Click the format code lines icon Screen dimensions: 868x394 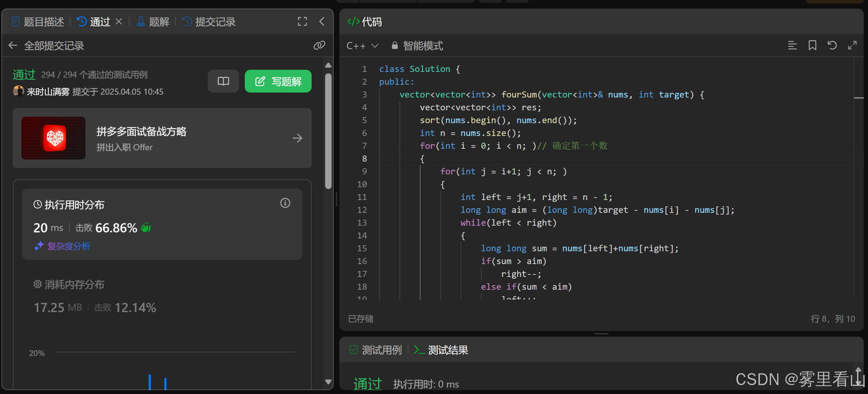(x=792, y=46)
